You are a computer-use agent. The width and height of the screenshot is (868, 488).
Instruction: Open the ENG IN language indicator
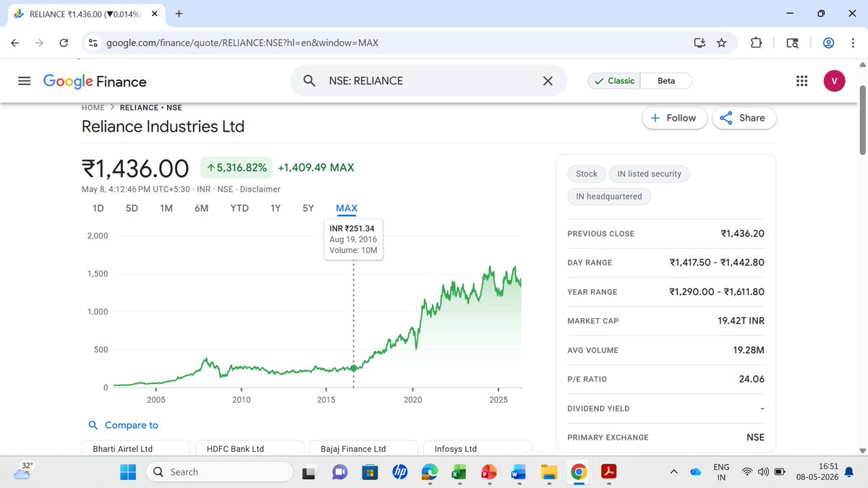coord(722,472)
